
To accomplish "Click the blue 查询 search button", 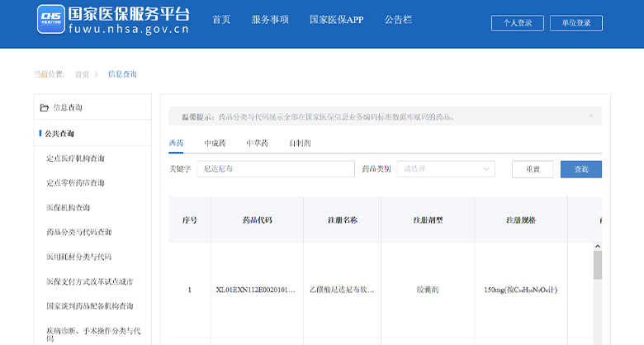I will (x=580, y=169).
